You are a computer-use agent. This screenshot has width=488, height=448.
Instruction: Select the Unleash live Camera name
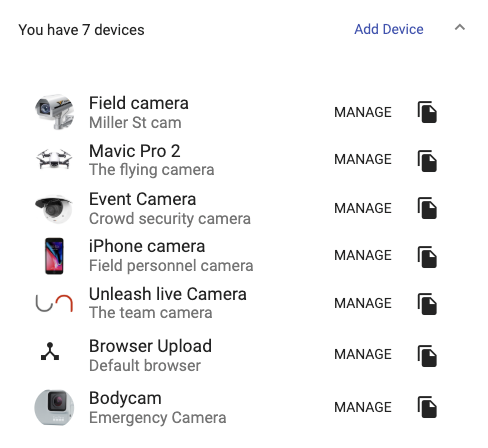168,294
